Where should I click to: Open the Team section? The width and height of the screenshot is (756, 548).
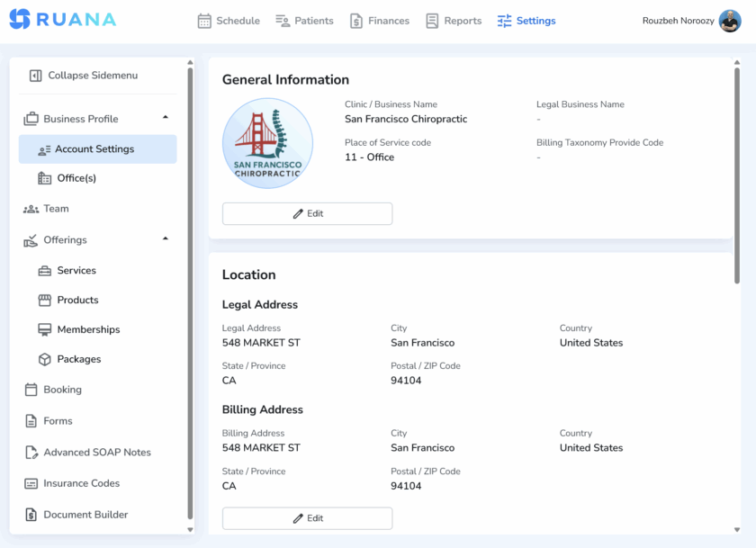(58, 208)
